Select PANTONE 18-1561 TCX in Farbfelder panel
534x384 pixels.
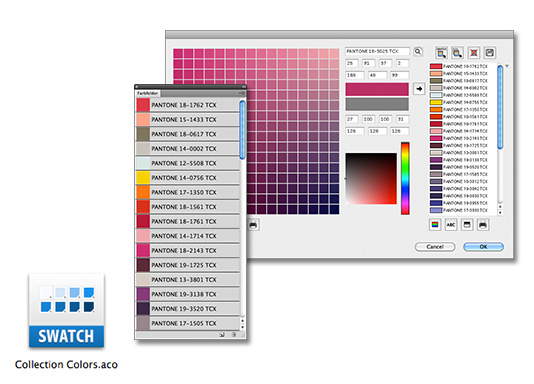[x=188, y=207]
